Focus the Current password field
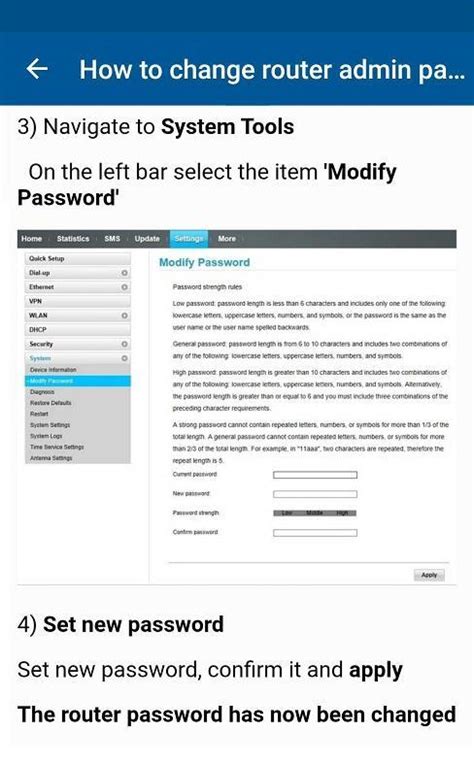The height and width of the screenshot is (765, 474). point(315,475)
